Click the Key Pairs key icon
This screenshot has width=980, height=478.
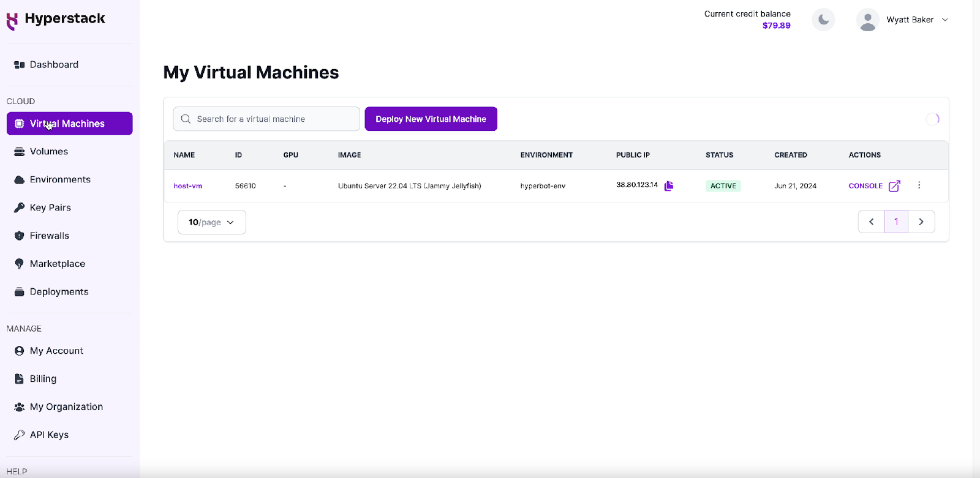coord(19,208)
